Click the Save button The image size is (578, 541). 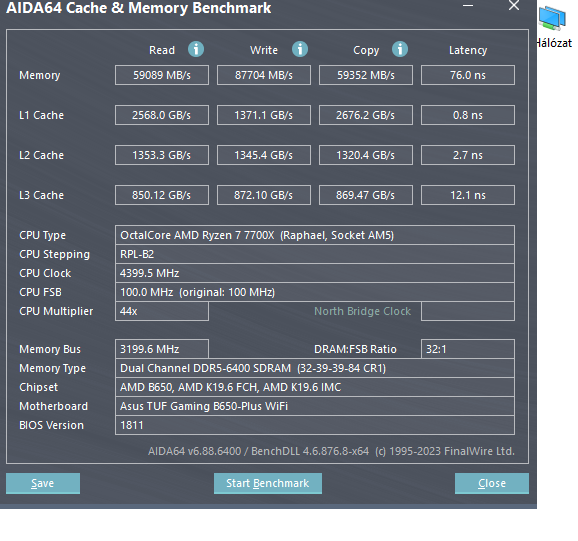(43, 483)
